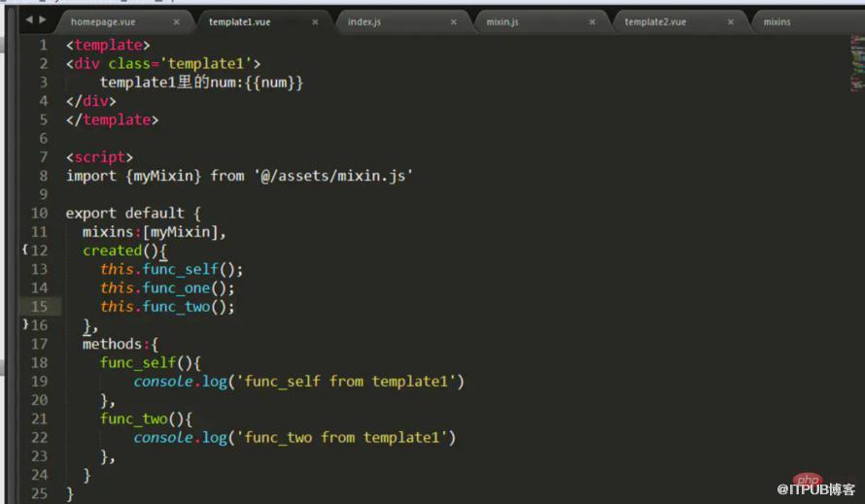Click the this.func_one() call
The height and width of the screenshot is (504, 865).
(x=167, y=288)
